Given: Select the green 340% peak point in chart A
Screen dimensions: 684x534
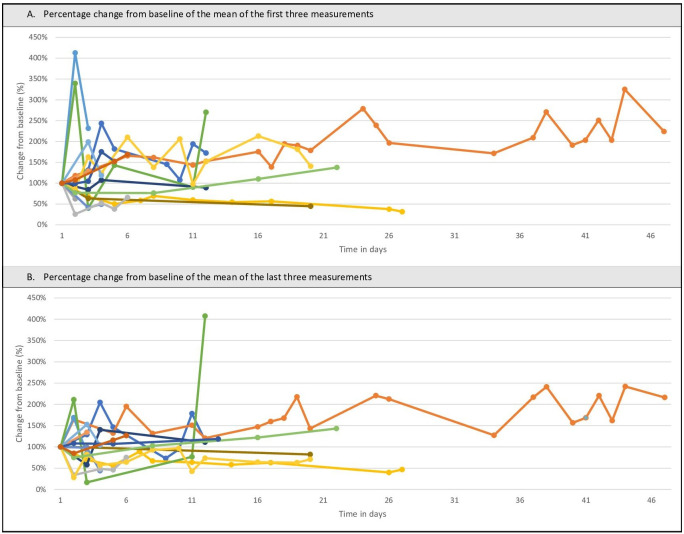Looking at the screenshot, I should 75,83.
